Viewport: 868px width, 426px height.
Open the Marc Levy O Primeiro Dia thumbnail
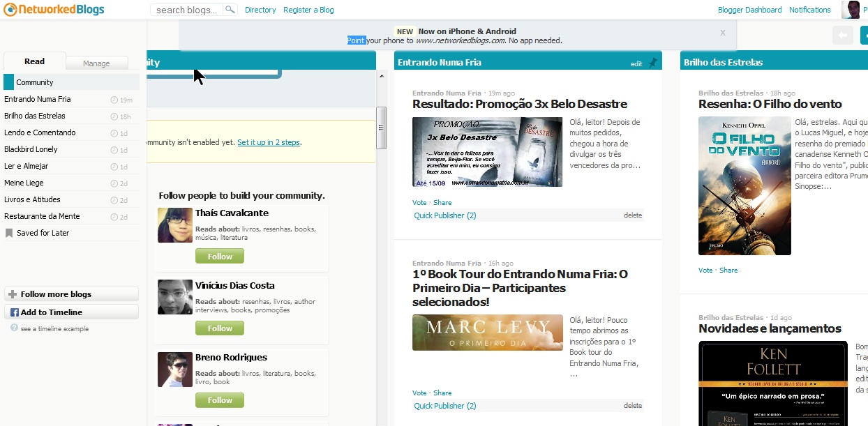pos(488,333)
